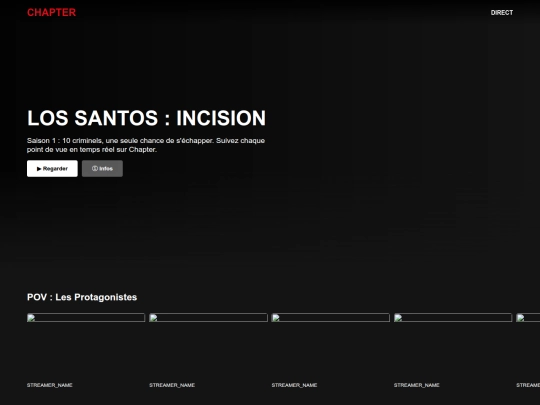Select the LOS SANTOS : INCISION title
Screen dimensions: 540x405
tap(146, 118)
